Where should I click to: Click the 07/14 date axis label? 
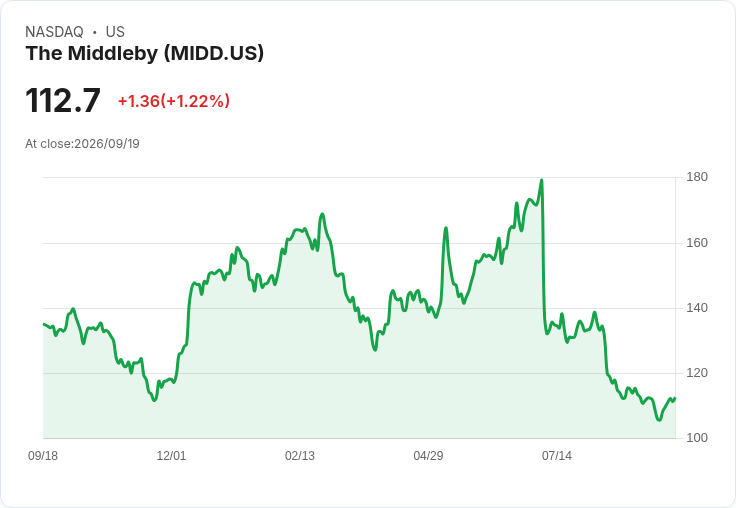557,455
